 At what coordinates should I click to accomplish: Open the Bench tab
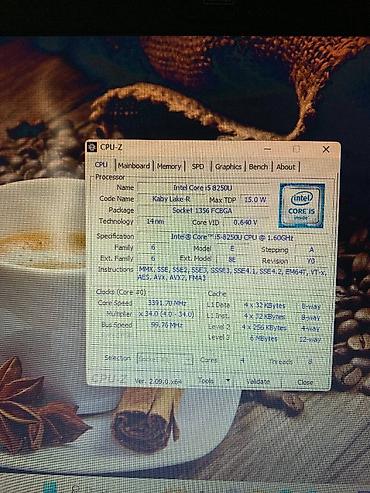258,167
